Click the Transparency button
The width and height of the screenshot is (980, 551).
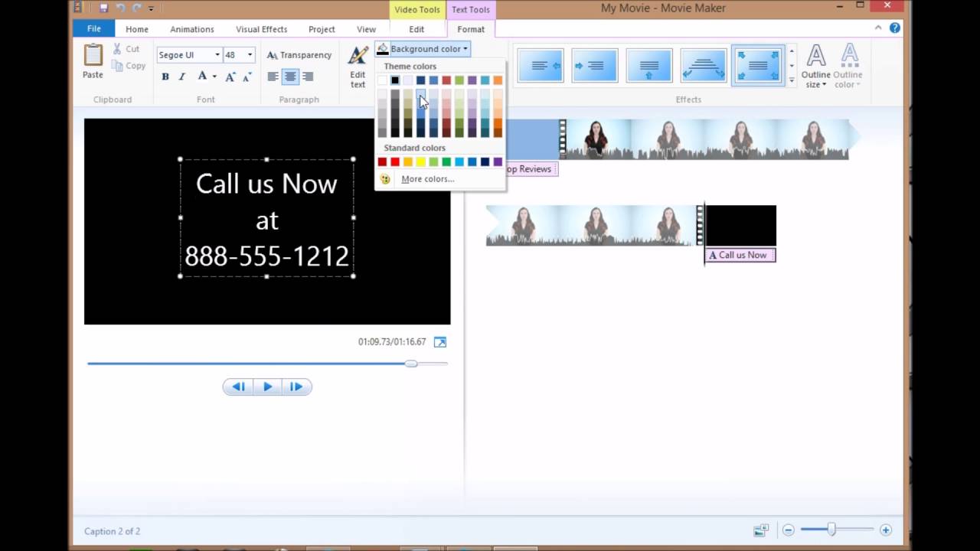pos(299,55)
